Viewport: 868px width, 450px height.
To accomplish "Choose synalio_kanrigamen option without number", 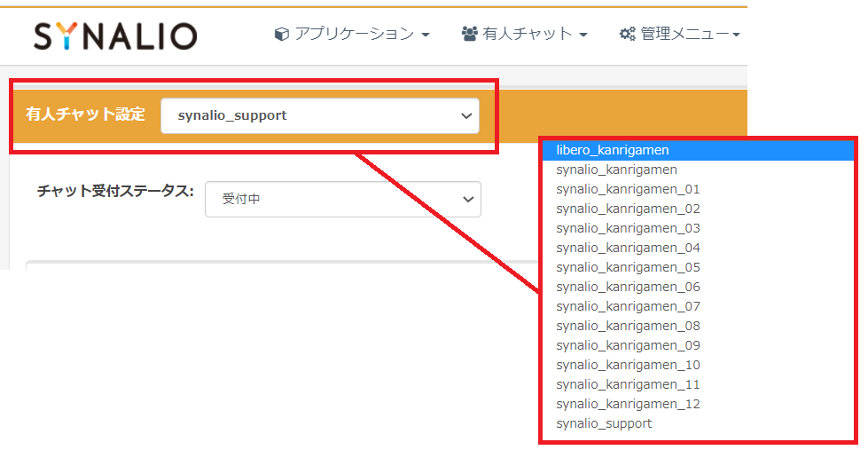I will coord(698,170).
